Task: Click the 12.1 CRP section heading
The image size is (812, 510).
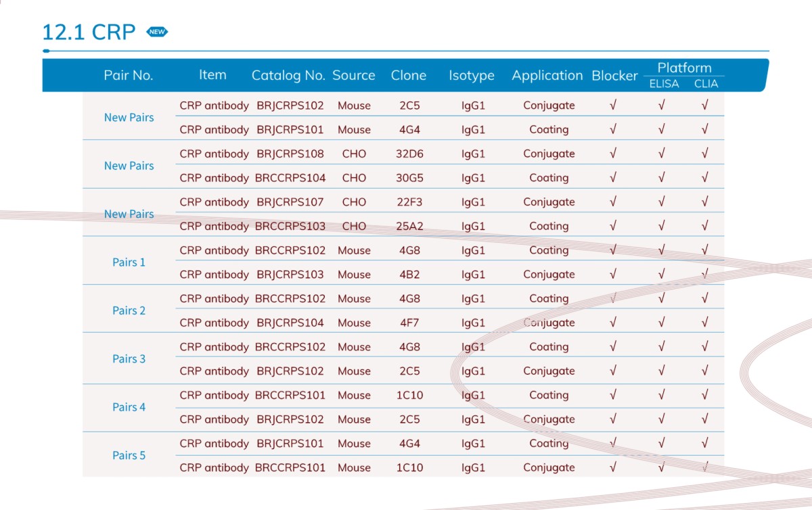Action: [89, 32]
